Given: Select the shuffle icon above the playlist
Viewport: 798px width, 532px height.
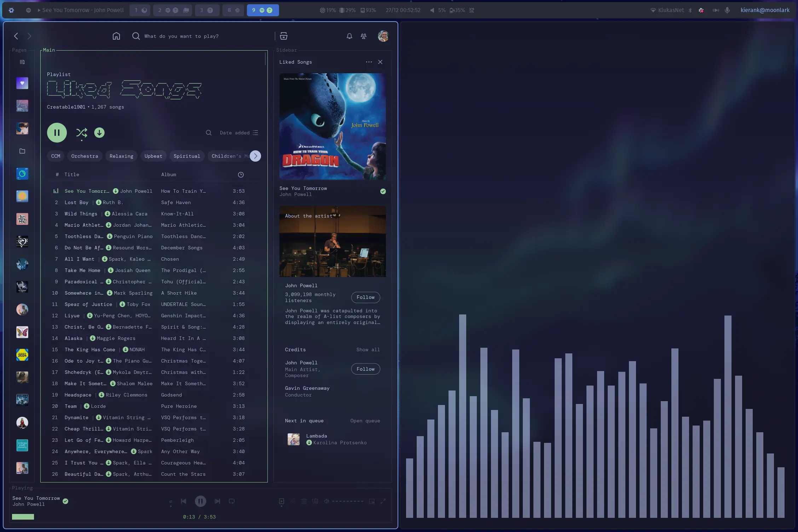Looking at the screenshot, I should pyautogui.click(x=82, y=133).
